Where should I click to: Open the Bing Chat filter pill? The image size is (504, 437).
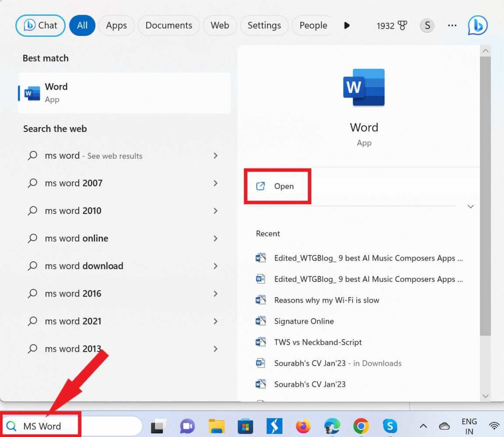pos(40,26)
